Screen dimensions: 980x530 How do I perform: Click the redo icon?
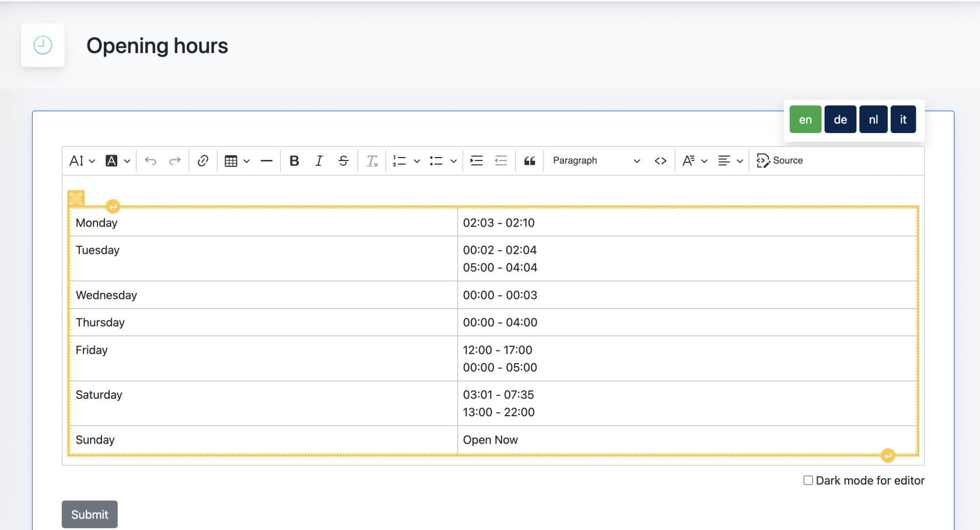[x=174, y=161]
